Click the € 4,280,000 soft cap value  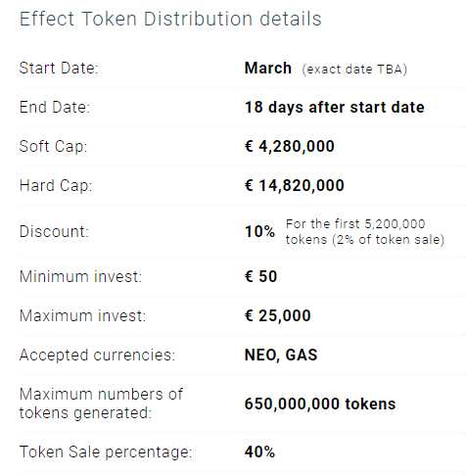click(290, 146)
